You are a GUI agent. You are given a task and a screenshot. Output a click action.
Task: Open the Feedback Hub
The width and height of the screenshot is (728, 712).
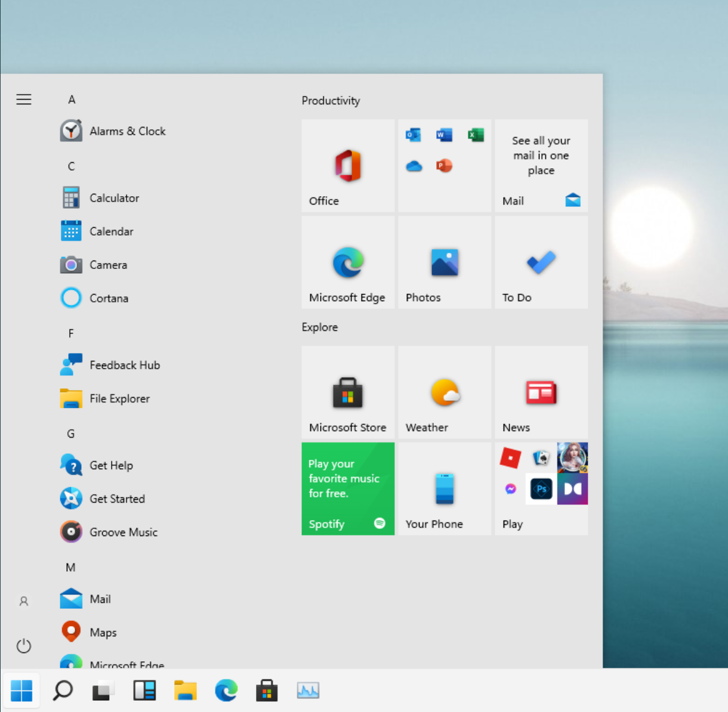(125, 365)
